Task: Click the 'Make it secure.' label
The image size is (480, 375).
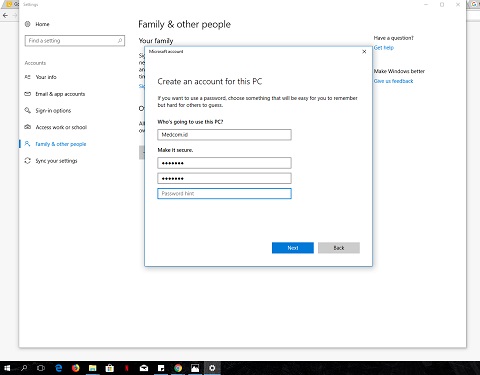Action: point(175,150)
